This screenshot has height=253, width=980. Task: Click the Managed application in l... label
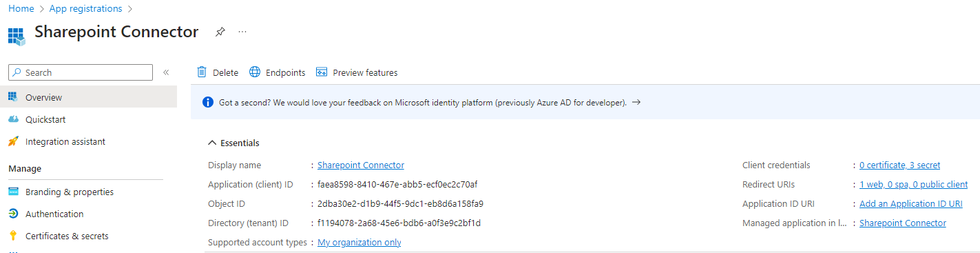pyautogui.click(x=795, y=223)
